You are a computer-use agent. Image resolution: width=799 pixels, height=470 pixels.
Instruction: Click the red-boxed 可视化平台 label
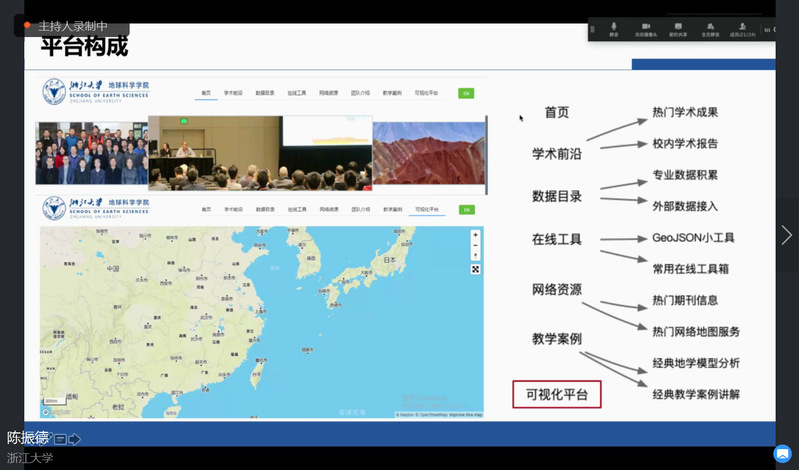(x=557, y=395)
